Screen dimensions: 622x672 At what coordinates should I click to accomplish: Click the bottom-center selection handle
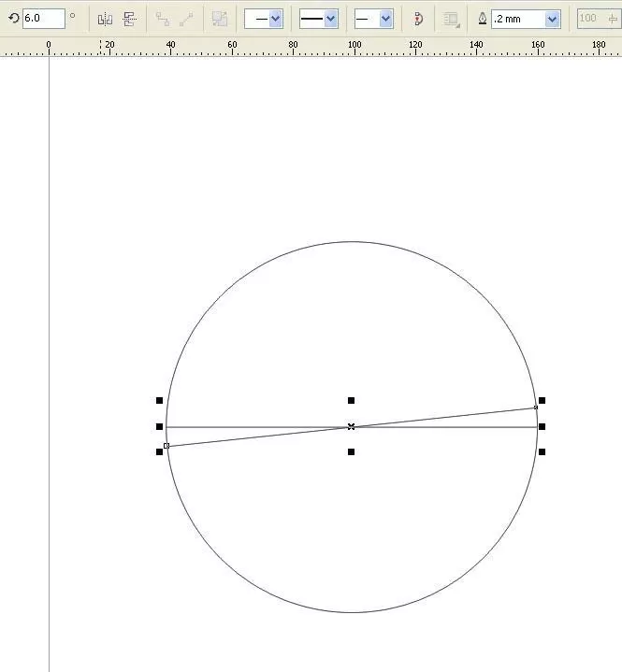click(x=352, y=451)
